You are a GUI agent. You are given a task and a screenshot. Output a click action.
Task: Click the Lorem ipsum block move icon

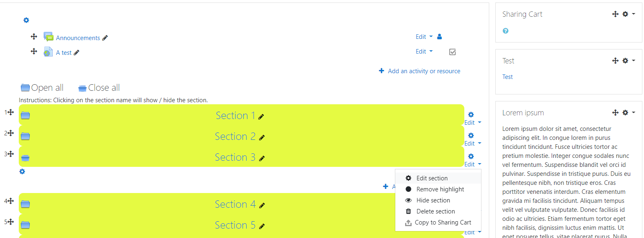click(615, 112)
